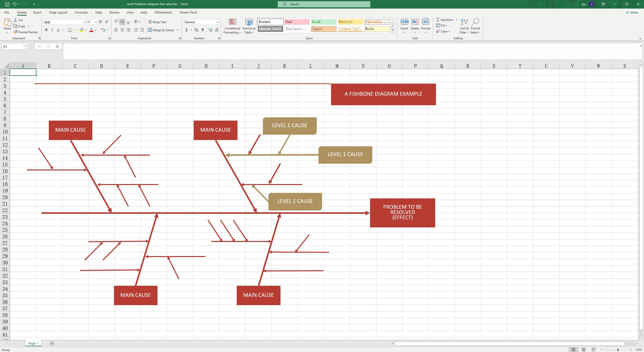This screenshot has width=644, height=352.
Task: Click the Increase Decimal icon
Action: (210, 30)
